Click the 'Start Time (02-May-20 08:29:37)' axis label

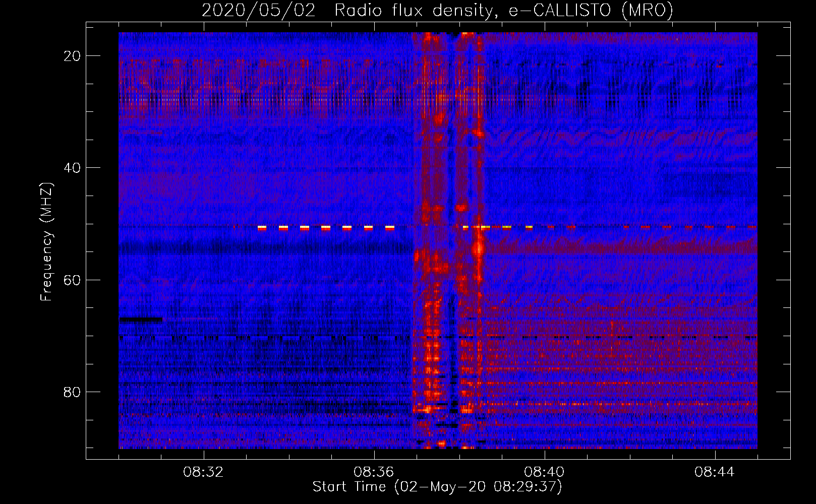(x=437, y=487)
